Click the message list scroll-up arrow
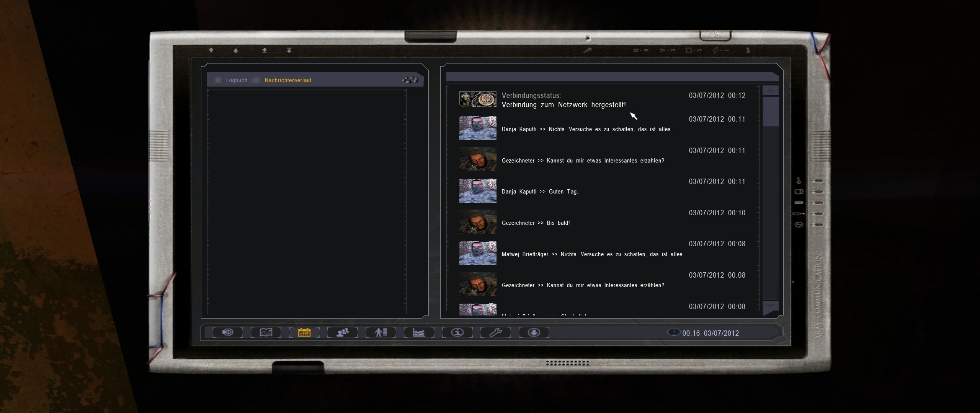Image resolution: width=980 pixels, height=413 pixels. point(771,90)
